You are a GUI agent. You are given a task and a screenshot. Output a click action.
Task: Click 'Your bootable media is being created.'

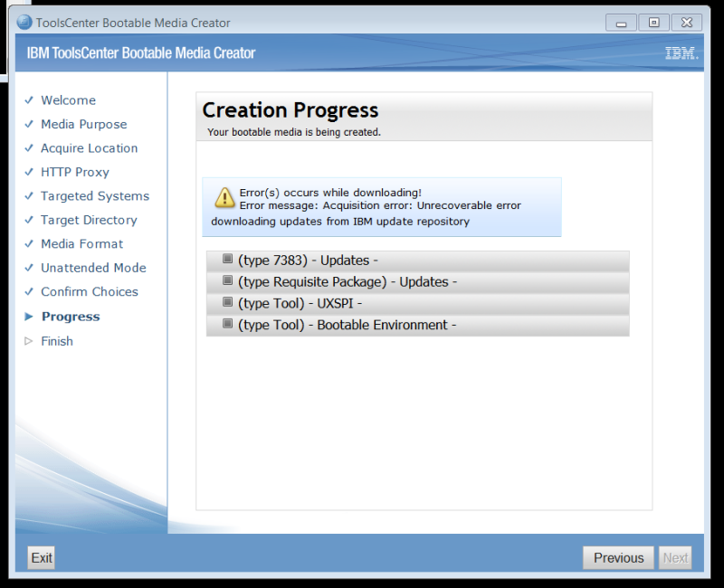click(294, 132)
